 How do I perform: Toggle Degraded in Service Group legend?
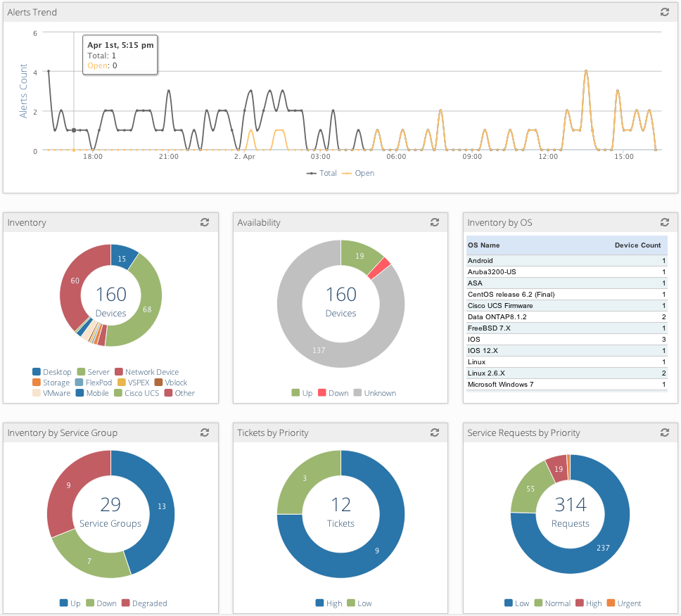point(146,603)
